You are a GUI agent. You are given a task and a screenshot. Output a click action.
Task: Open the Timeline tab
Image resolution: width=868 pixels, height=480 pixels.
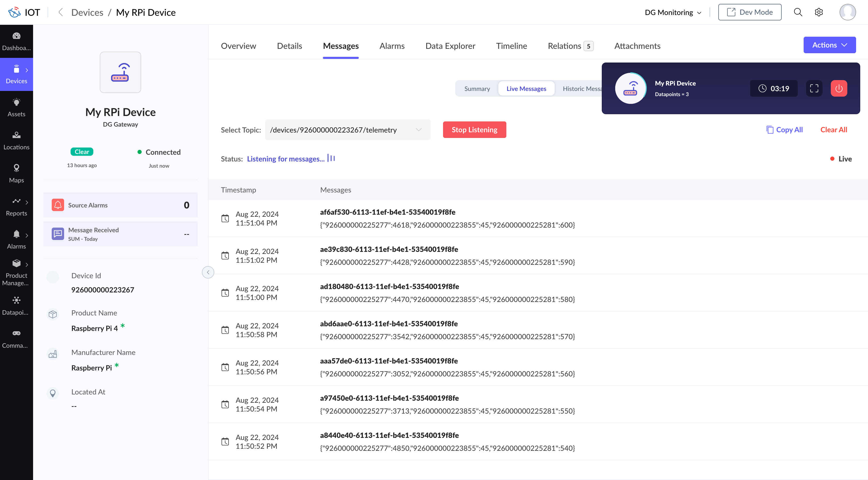pyautogui.click(x=511, y=46)
